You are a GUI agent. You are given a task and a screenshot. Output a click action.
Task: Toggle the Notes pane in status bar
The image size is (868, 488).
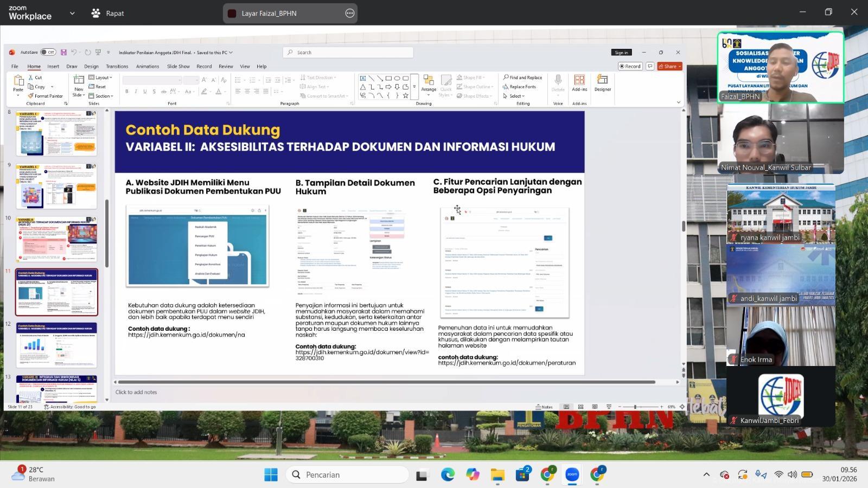click(544, 407)
